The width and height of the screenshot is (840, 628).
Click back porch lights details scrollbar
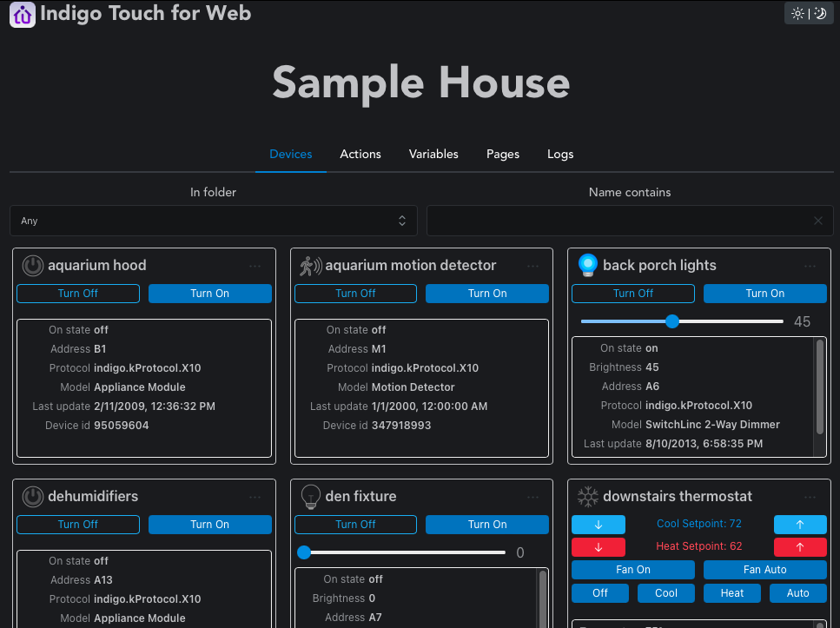click(x=820, y=387)
